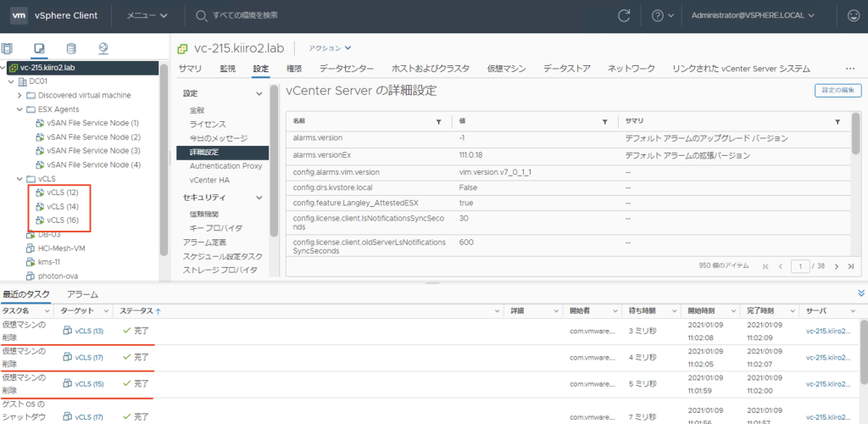Collapse the セキュリティ section
Screen dimensions: 868x424
pyautogui.click(x=259, y=197)
